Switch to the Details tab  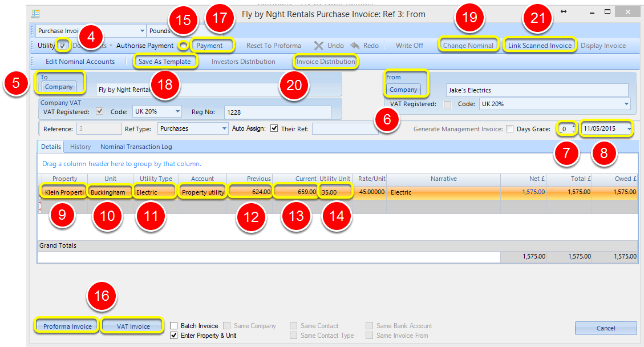click(x=51, y=147)
